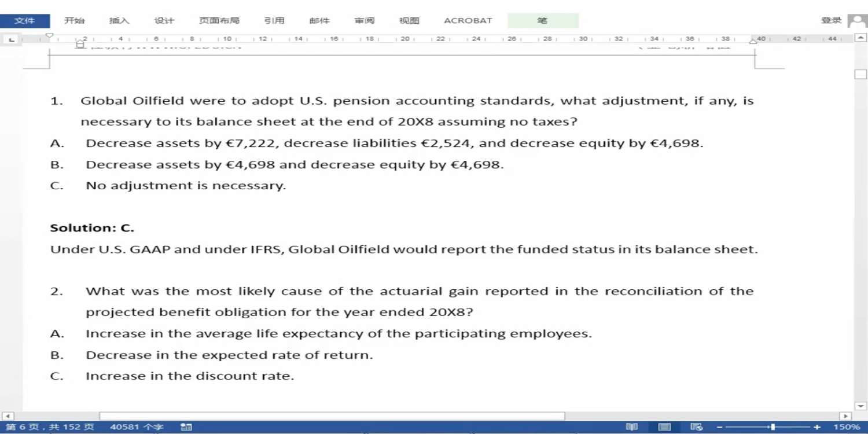868x434 pixels.
Task: Click the horizontal scrollbar left arrow
Action: click(x=7, y=416)
